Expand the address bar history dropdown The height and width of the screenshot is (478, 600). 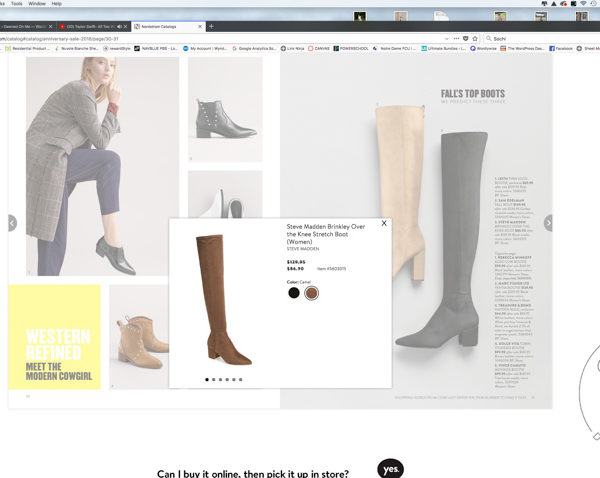447,39
